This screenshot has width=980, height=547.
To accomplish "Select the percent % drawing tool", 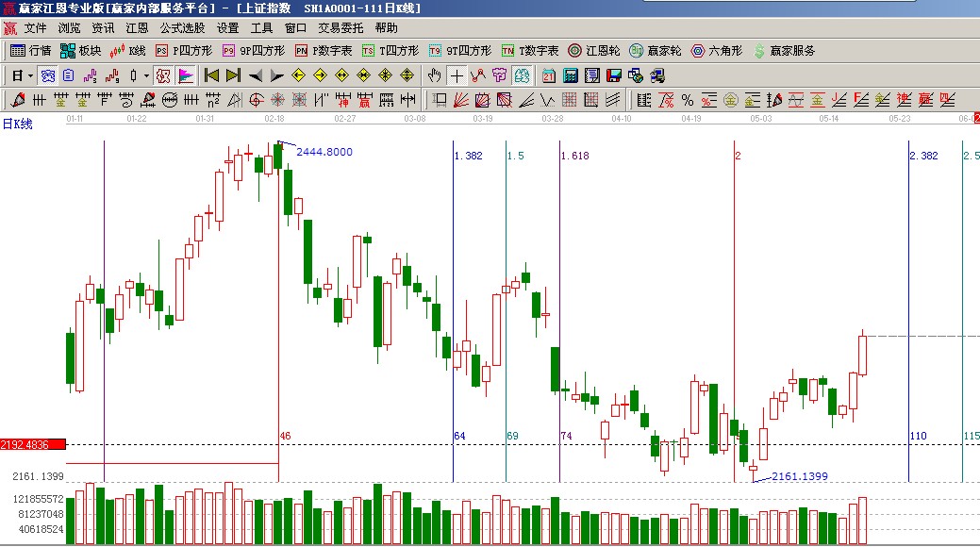I will [687, 99].
